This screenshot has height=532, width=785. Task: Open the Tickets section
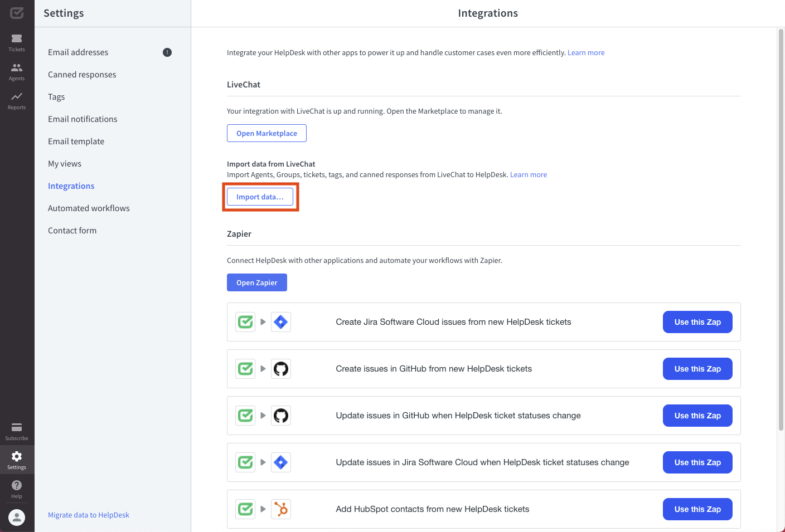(17, 42)
